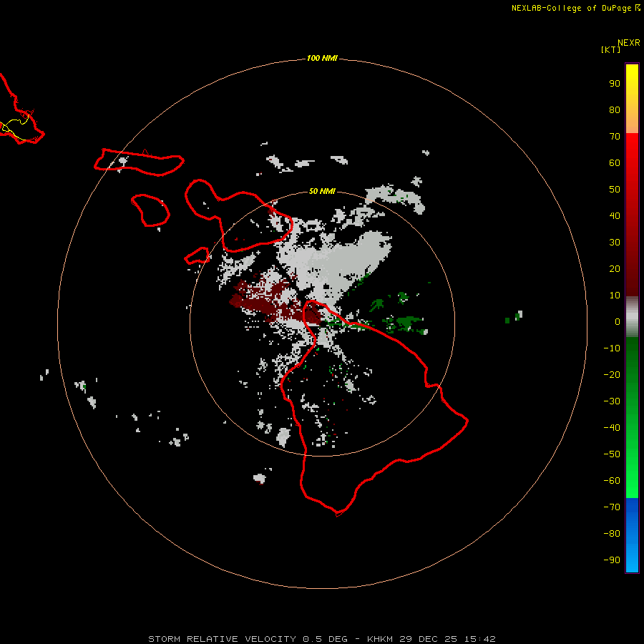Click the 0 value on velocity scale

[618, 321]
